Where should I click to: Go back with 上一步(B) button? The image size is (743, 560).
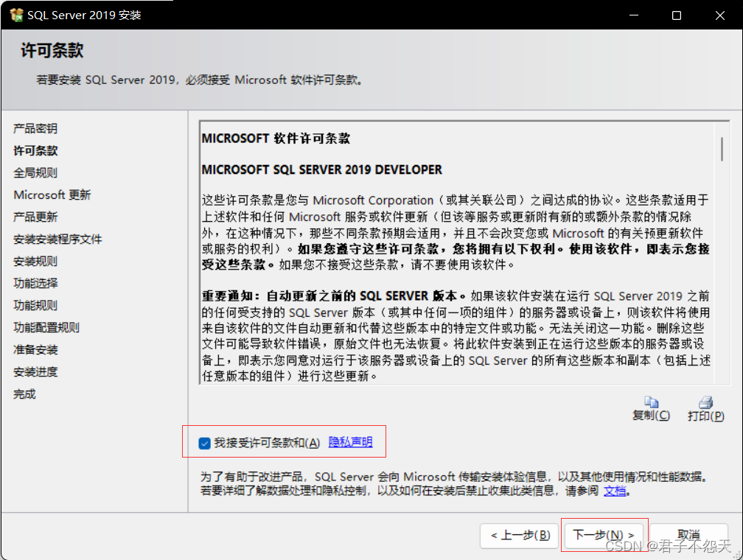coord(520,536)
